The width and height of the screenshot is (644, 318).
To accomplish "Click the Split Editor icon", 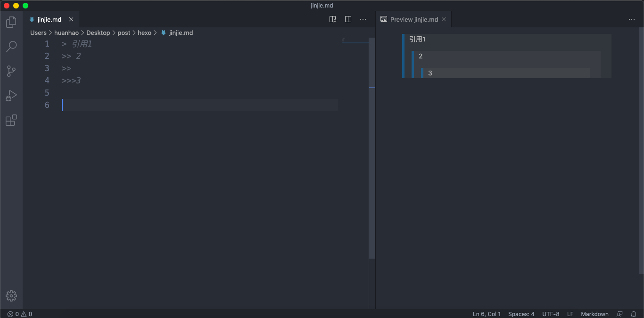I will click(348, 19).
